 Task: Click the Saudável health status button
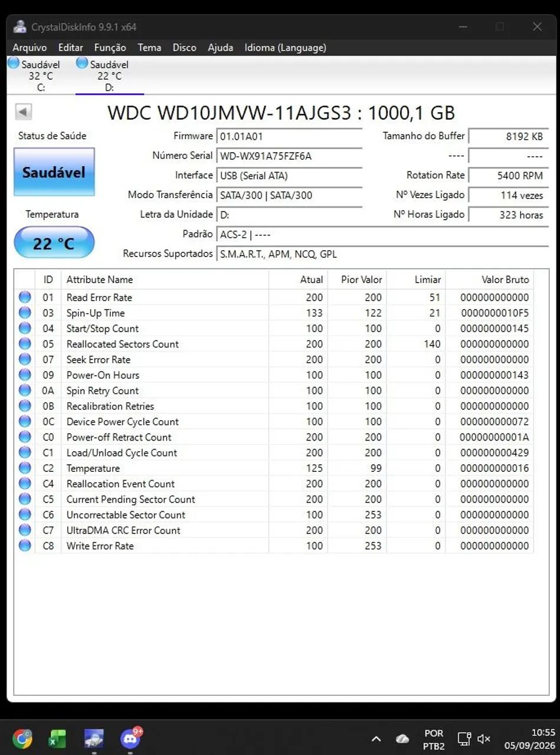54,172
